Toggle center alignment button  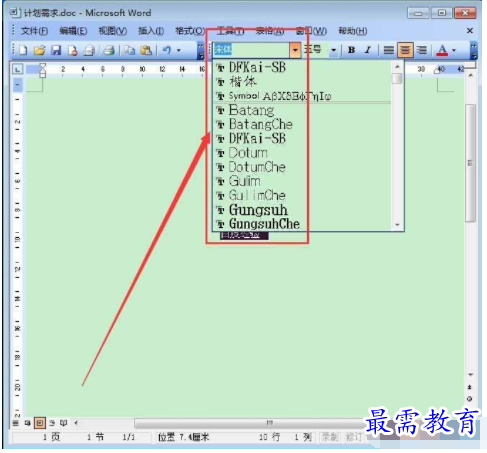click(x=405, y=50)
